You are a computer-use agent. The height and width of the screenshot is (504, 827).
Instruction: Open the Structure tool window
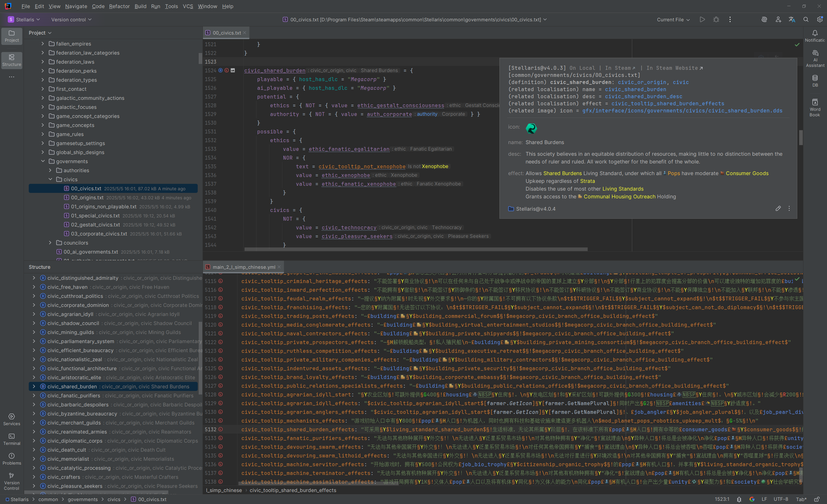pyautogui.click(x=12, y=60)
